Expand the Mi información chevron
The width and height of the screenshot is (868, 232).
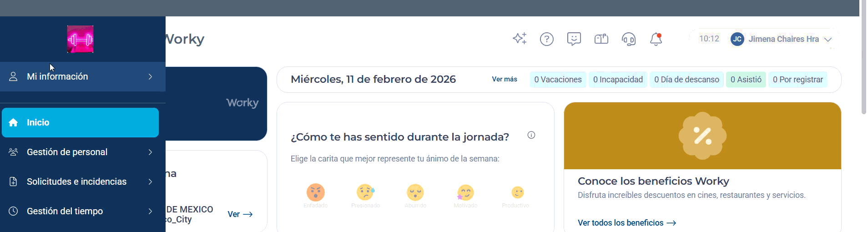150,76
